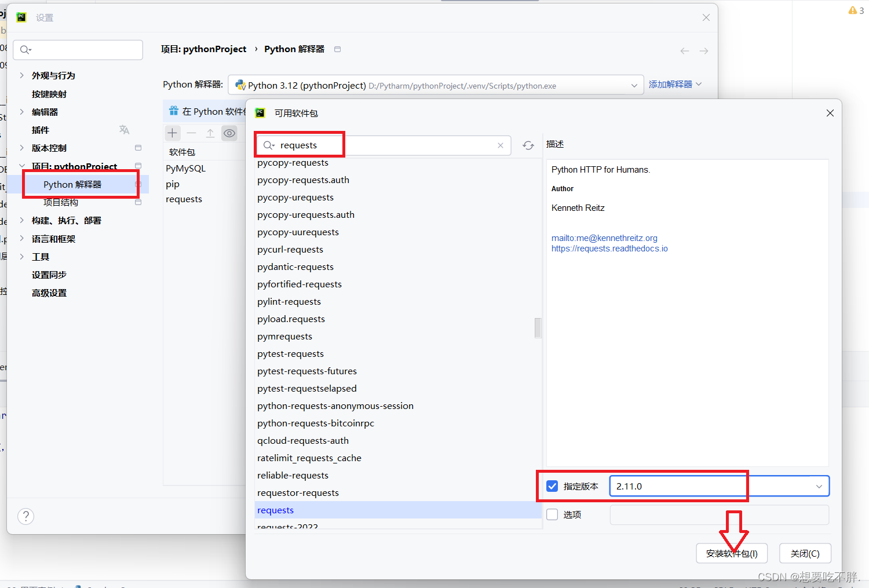Click the 项目: pythonProject breadcrumb
869x588 pixels.
point(204,49)
